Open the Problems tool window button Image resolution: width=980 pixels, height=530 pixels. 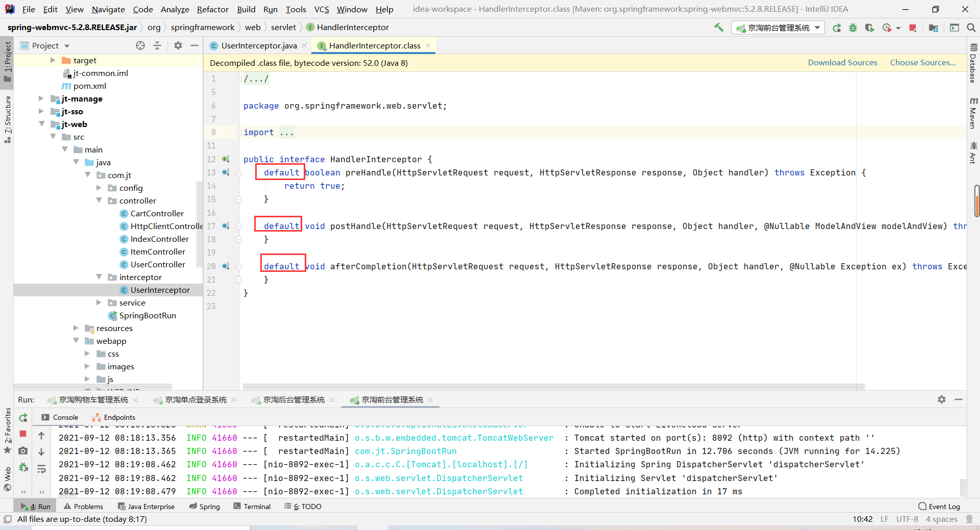[x=83, y=506]
